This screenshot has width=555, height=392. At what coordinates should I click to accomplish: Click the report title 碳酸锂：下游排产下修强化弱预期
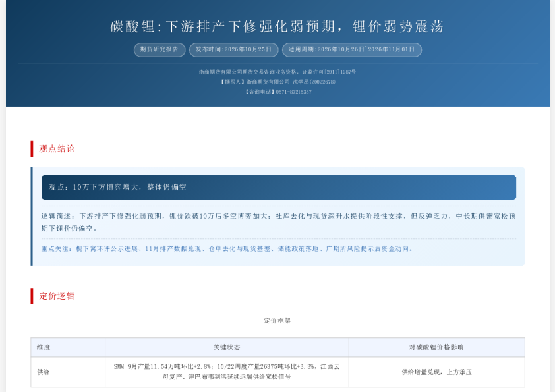point(277,26)
